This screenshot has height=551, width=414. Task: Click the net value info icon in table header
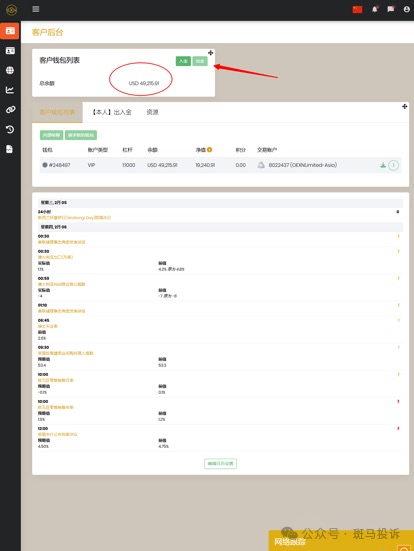(209, 150)
